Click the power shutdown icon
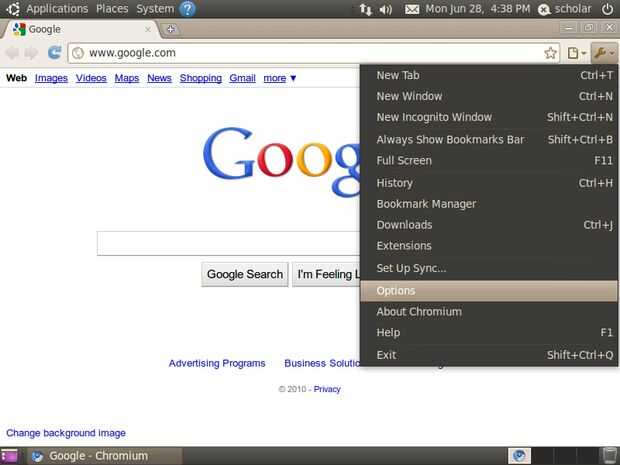This screenshot has height=465, width=620. click(x=607, y=9)
